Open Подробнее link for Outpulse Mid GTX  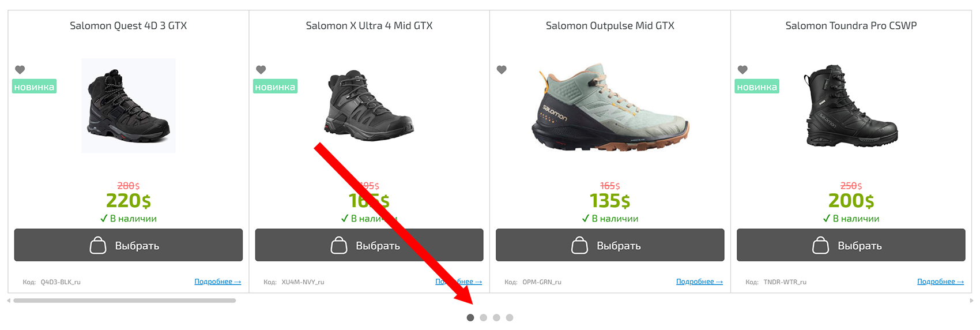[x=699, y=282]
